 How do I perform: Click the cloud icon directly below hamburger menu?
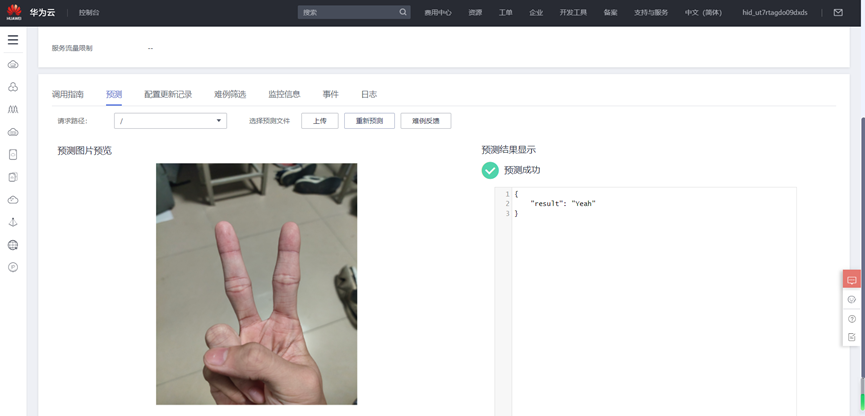point(13,65)
